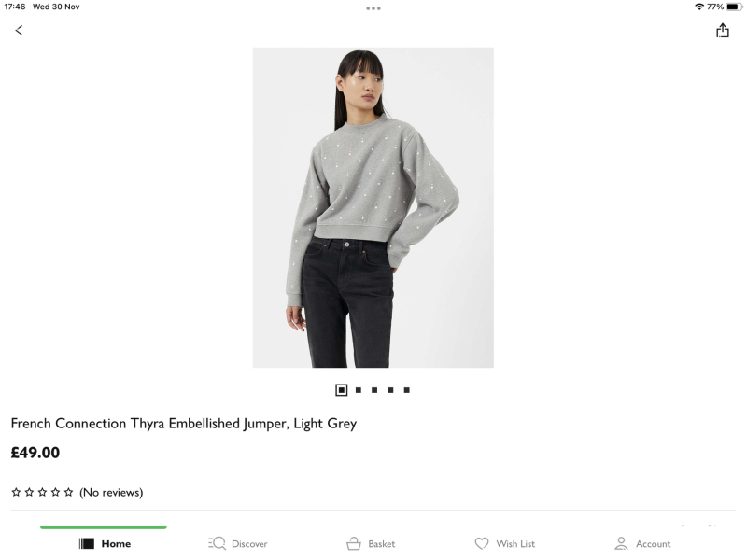The height and width of the screenshot is (560, 747).
Task: Select the fourth image indicator dot
Action: (390, 390)
